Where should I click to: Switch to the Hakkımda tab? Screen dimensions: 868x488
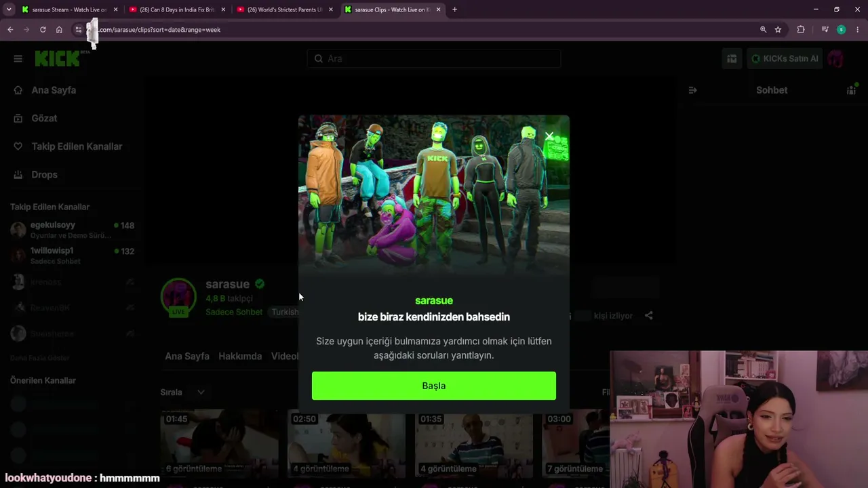click(x=240, y=357)
